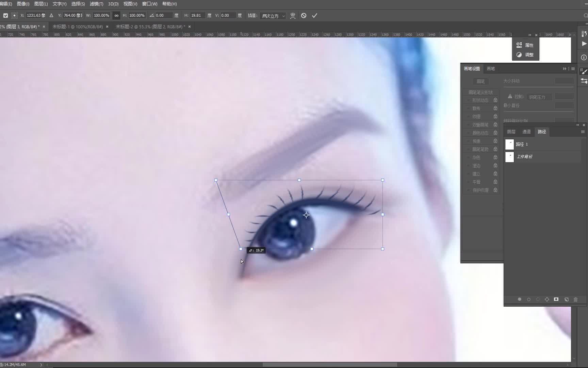Screen dimensions: 588x368
Task: Switch to the 图层 tab
Action: point(511,132)
